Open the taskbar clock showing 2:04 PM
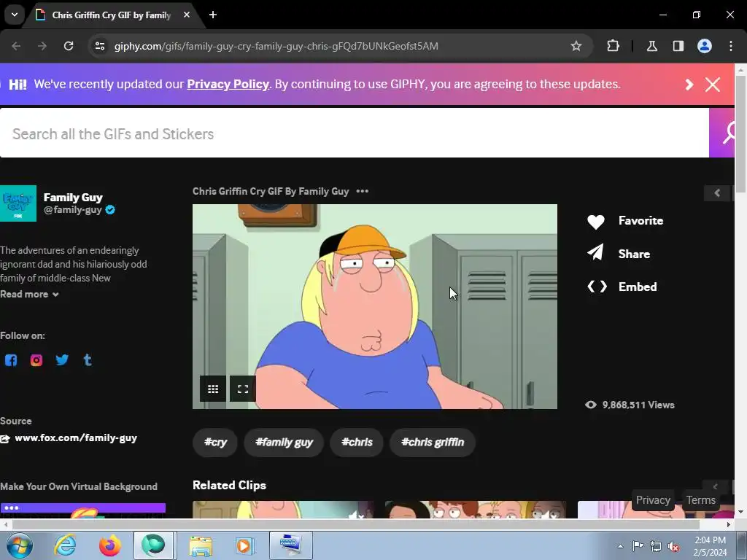The height and width of the screenshot is (560, 747). pyautogui.click(x=710, y=546)
